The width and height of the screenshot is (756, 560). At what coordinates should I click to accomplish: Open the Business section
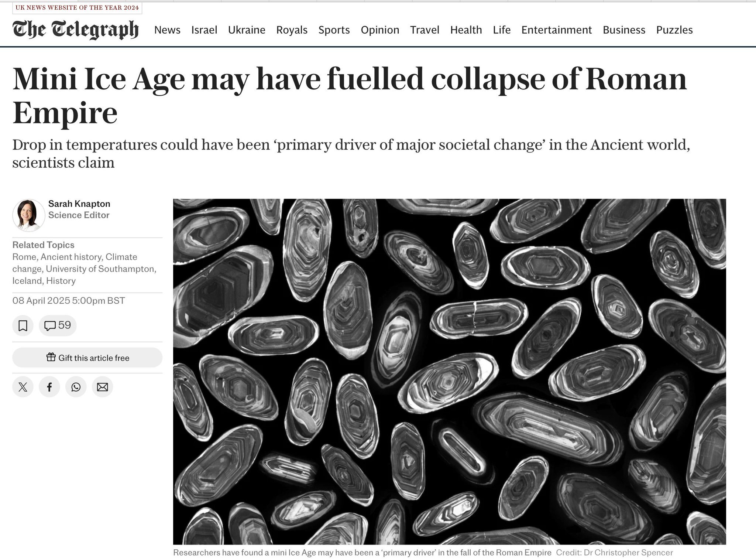[x=624, y=30]
